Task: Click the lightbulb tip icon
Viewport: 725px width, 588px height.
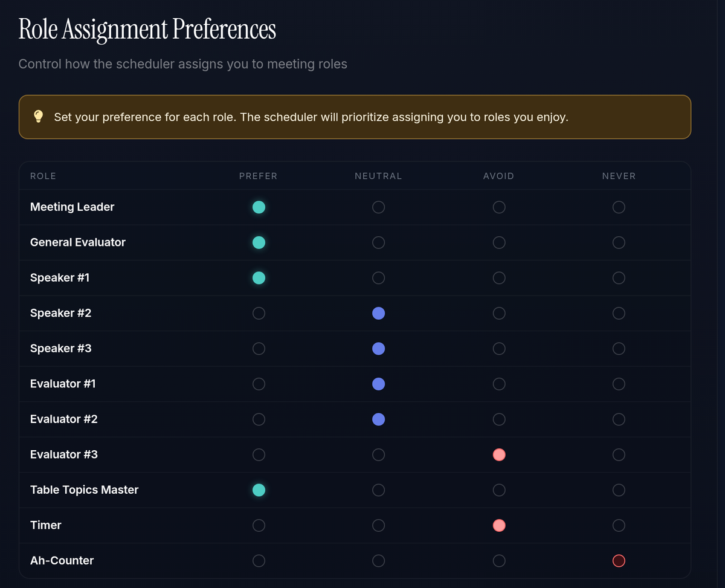Action: pos(38,116)
